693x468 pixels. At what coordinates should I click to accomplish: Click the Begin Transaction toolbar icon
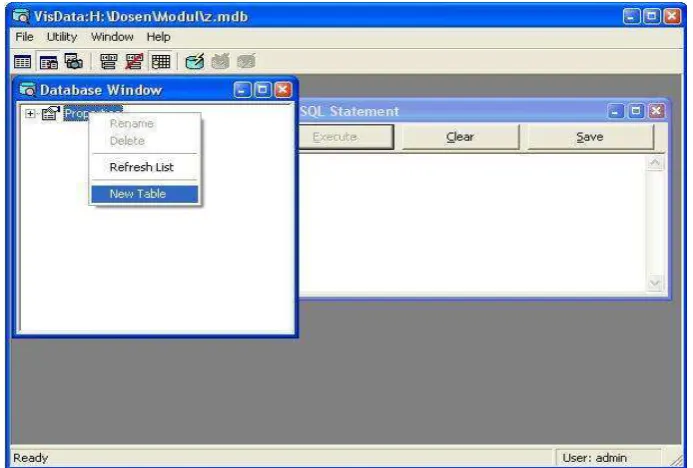click(x=194, y=61)
